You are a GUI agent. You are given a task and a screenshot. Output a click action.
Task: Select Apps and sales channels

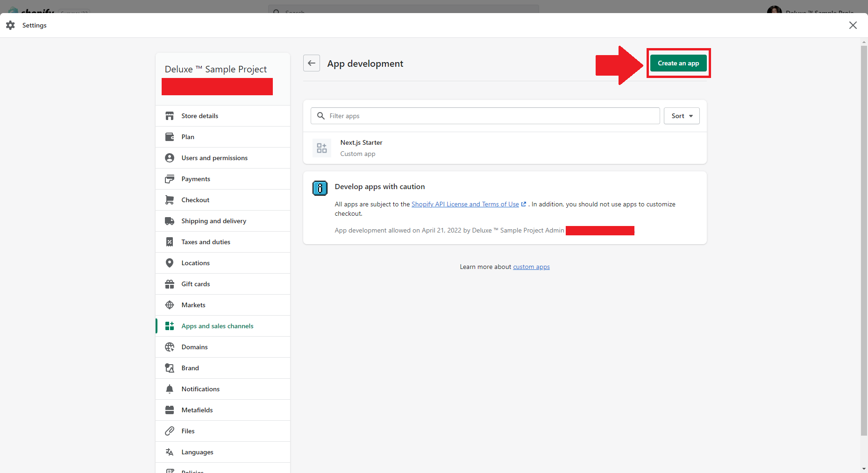tap(223, 326)
